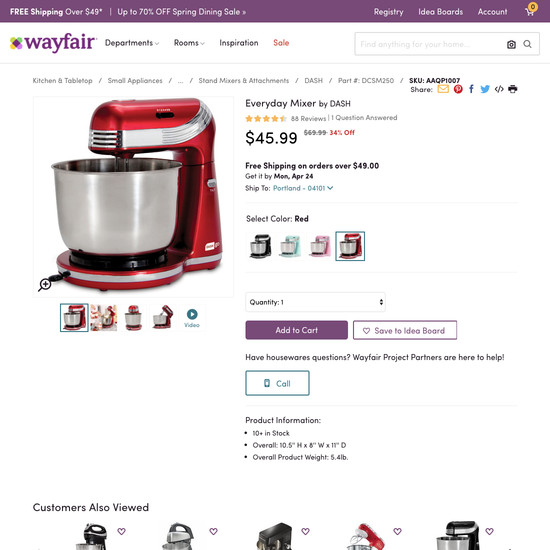Screen dimensions: 550x550
Task: Change Ship To Portland location
Action: coord(303,188)
